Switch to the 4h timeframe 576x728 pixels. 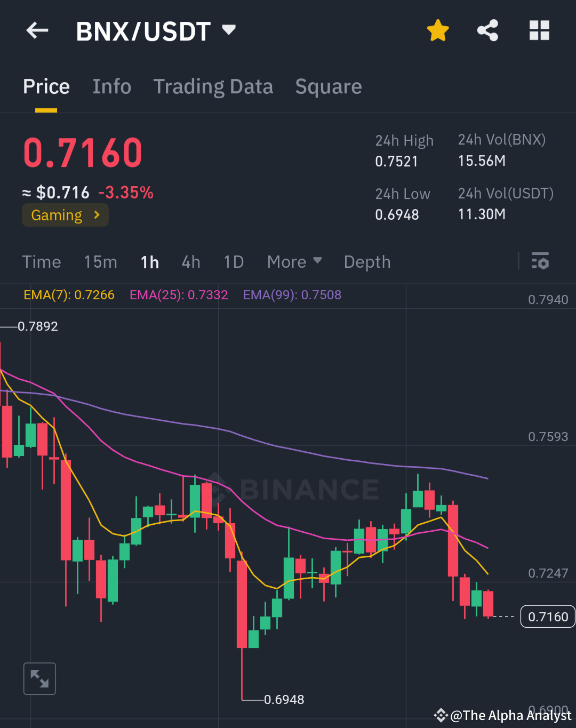[x=190, y=262]
